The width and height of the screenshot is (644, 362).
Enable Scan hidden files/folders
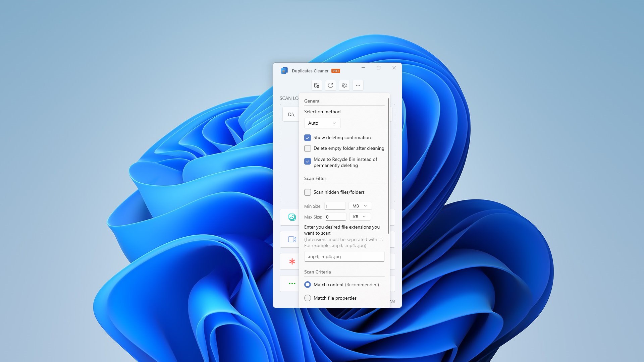[x=308, y=192]
